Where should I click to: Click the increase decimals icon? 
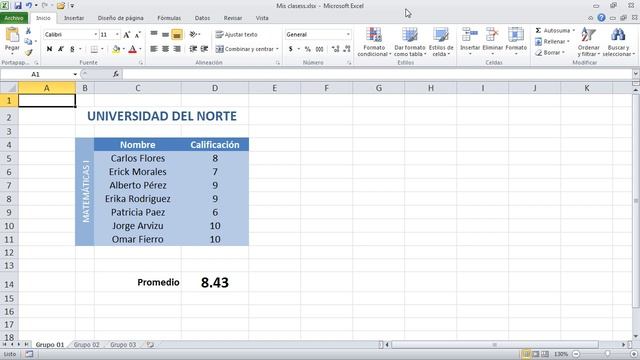click(x=336, y=49)
